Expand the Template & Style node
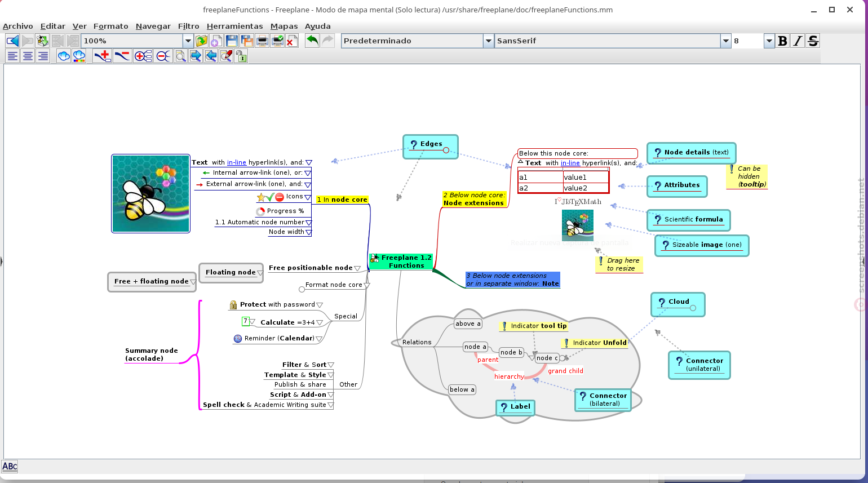The height and width of the screenshot is (483, 868). pyautogui.click(x=331, y=375)
